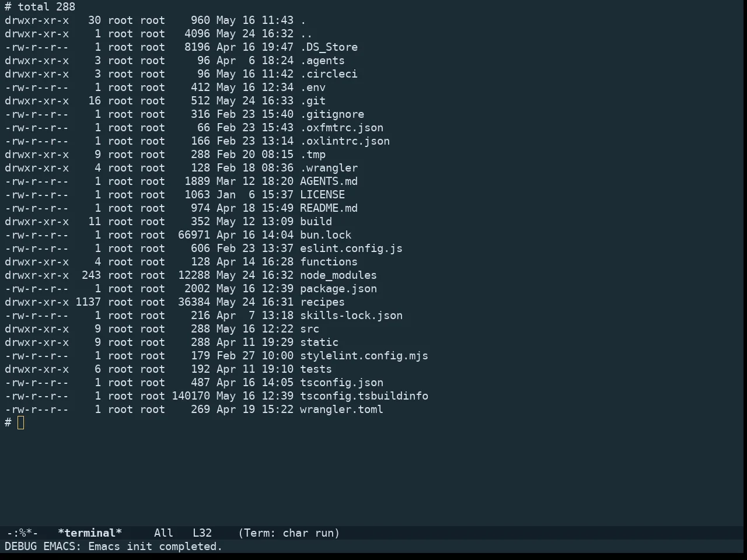Image resolution: width=747 pixels, height=560 pixels.
Task: Click permissions drwxr-xr-x of the .git row
Action: [37, 101]
